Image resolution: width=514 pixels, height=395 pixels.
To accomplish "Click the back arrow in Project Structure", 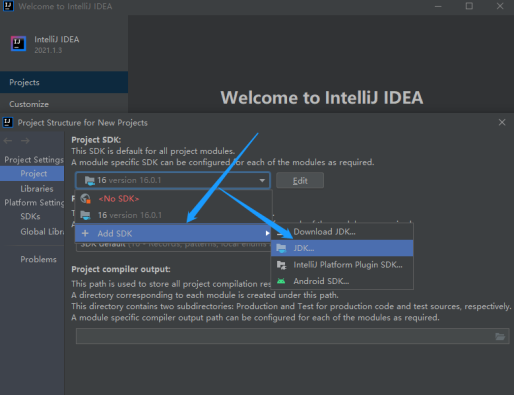I will coord(8,141).
